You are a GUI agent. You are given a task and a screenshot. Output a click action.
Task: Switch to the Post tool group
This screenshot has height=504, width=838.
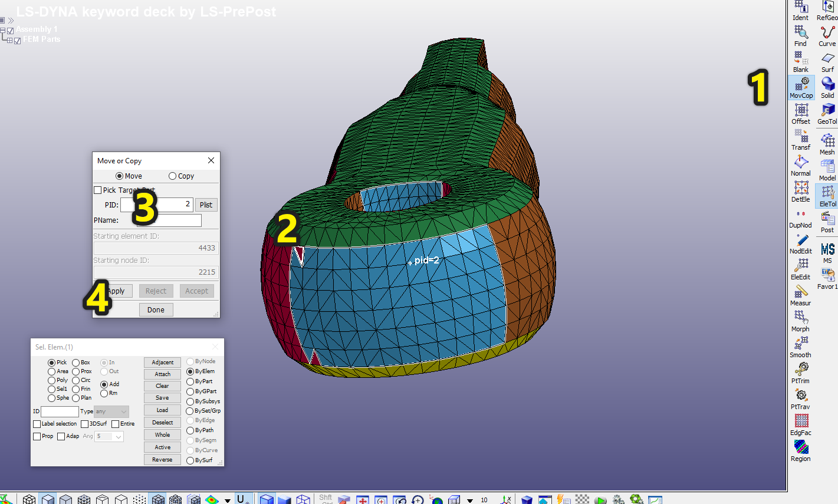pos(827,222)
